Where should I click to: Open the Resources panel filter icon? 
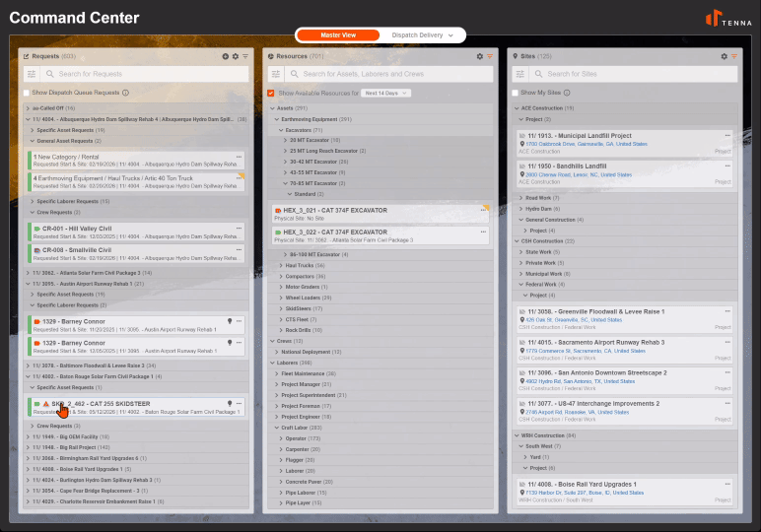point(490,56)
